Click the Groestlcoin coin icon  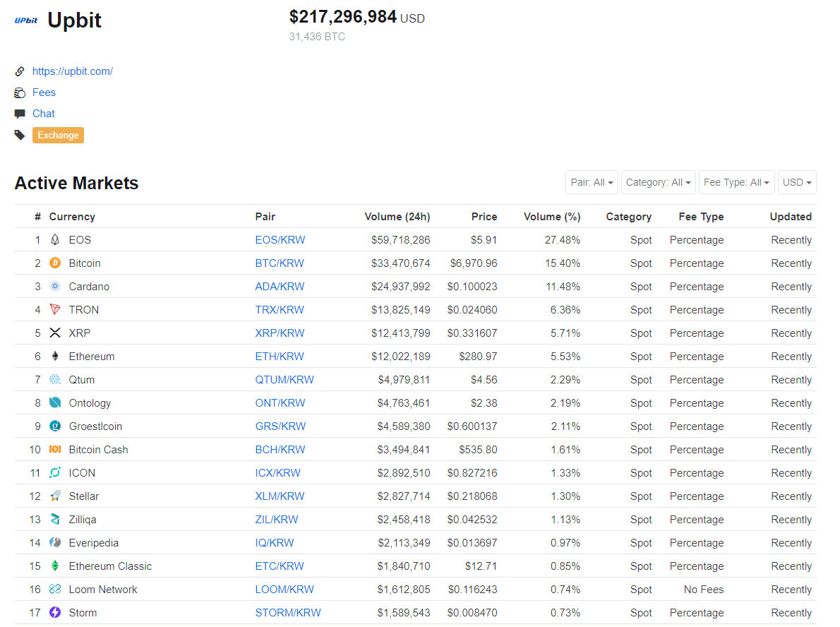[x=55, y=426]
